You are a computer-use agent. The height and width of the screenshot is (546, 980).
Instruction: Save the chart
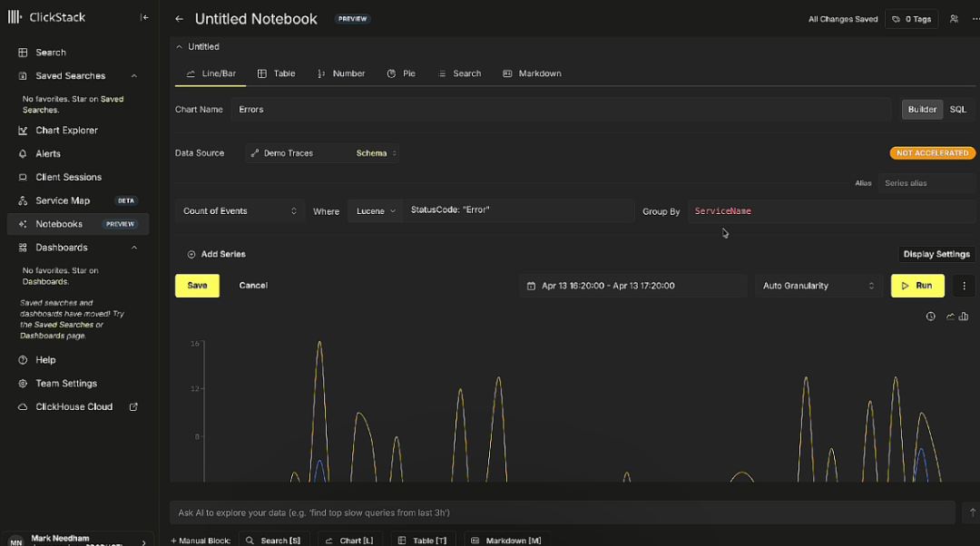pos(197,286)
